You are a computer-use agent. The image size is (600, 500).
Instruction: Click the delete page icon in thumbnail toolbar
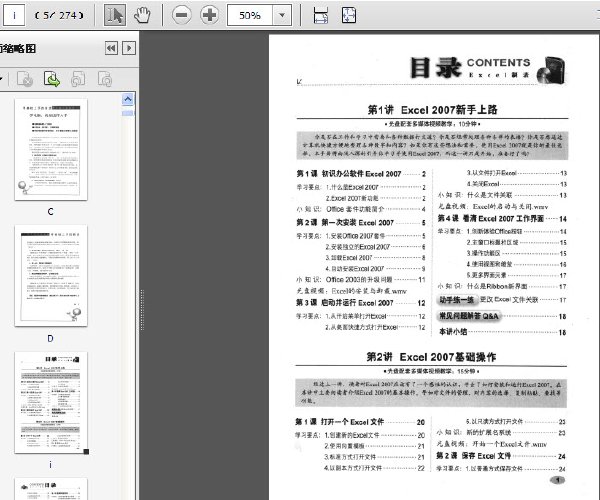tap(25, 79)
